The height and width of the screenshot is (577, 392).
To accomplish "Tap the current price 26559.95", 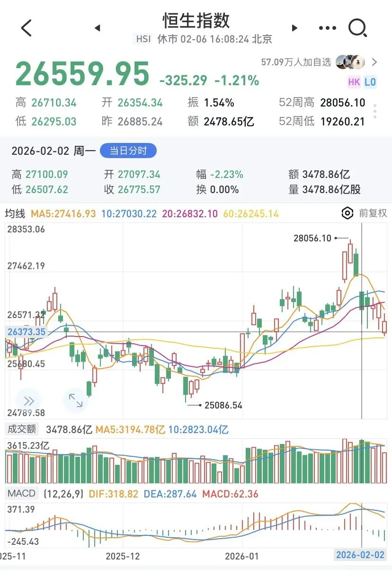I will tap(82, 74).
